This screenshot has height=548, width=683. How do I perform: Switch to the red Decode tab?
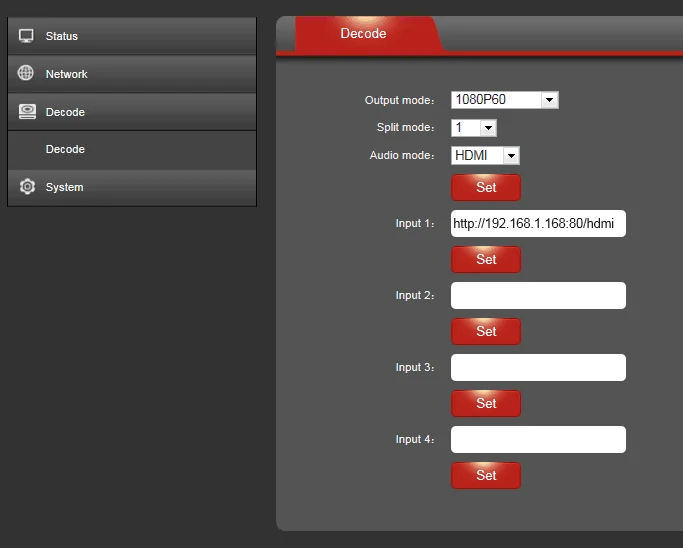pyautogui.click(x=363, y=34)
